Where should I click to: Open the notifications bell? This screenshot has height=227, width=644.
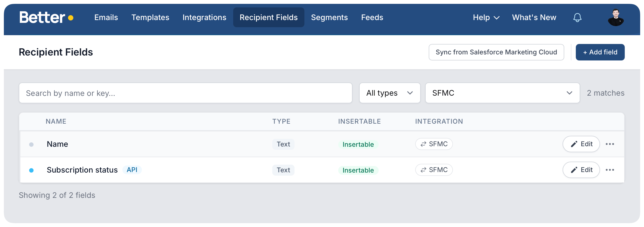(x=577, y=18)
